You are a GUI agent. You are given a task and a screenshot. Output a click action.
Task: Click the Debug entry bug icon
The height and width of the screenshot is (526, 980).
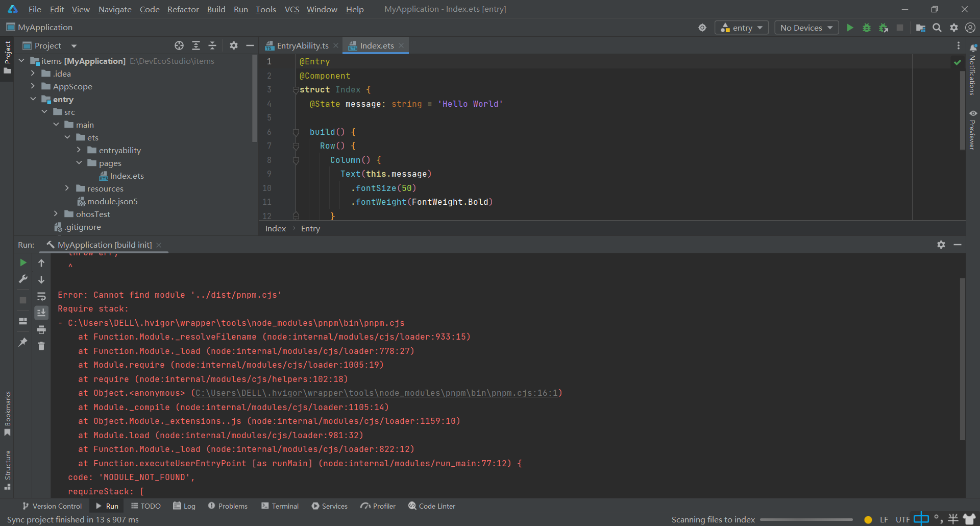pos(866,28)
